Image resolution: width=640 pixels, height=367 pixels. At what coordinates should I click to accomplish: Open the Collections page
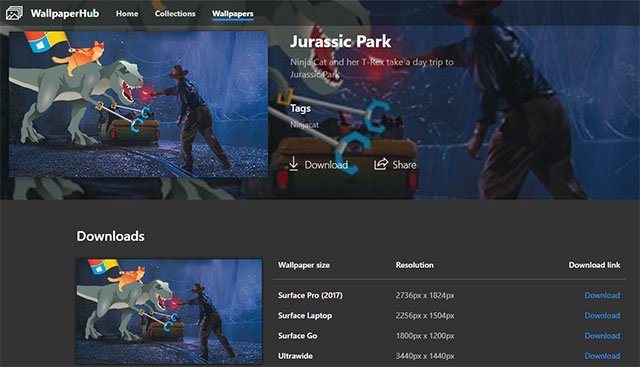point(175,13)
